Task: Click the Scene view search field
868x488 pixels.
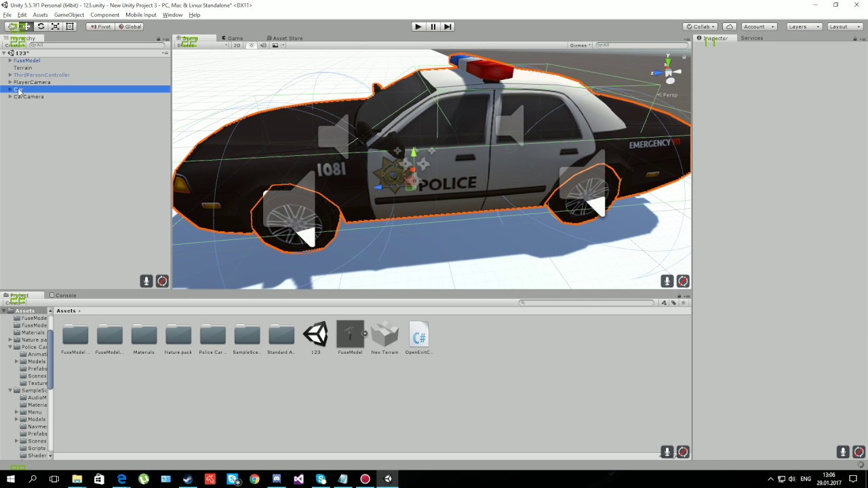Action: coord(641,45)
